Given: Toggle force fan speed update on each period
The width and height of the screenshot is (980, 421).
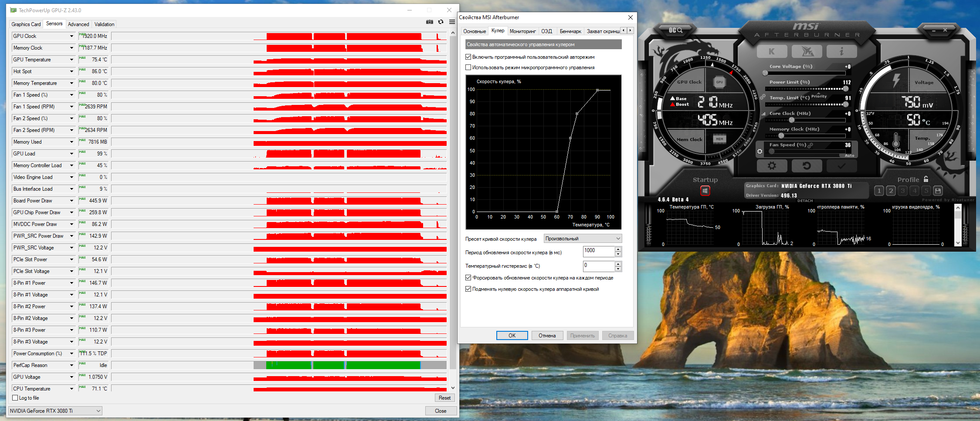Looking at the screenshot, I should [x=468, y=278].
